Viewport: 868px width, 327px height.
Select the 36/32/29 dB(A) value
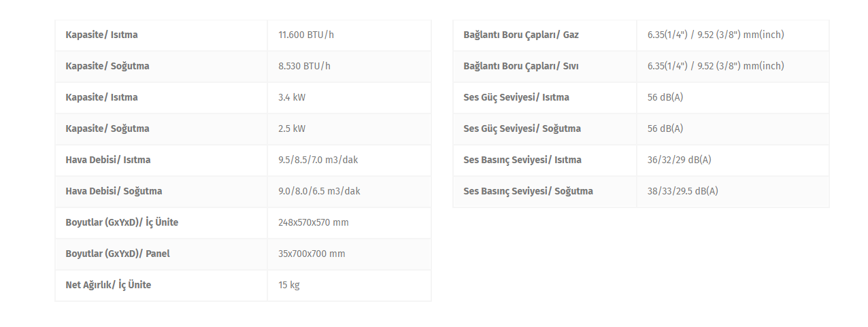[x=680, y=160]
